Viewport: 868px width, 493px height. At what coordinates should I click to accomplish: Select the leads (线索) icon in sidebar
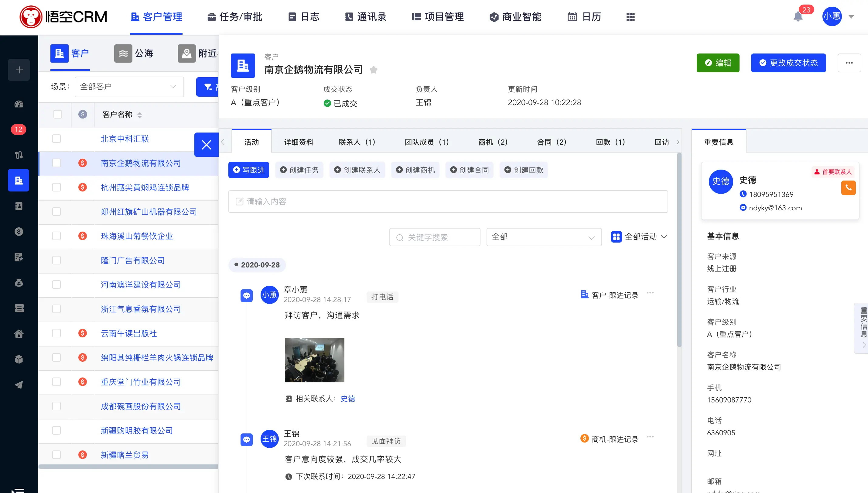click(19, 155)
